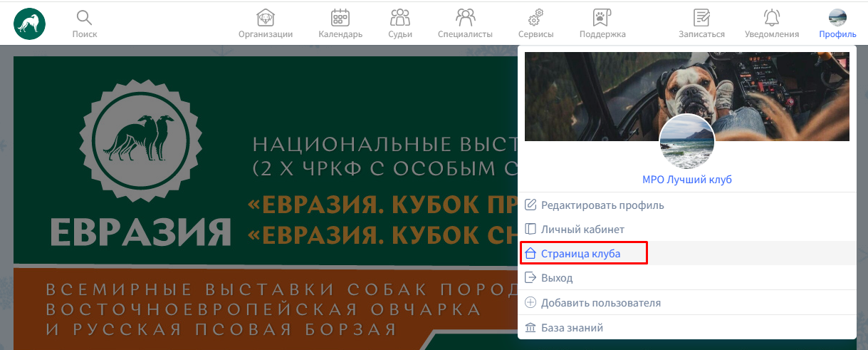Open Уведомления bell notifications
Screen dimensions: 868x350
click(771, 18)
